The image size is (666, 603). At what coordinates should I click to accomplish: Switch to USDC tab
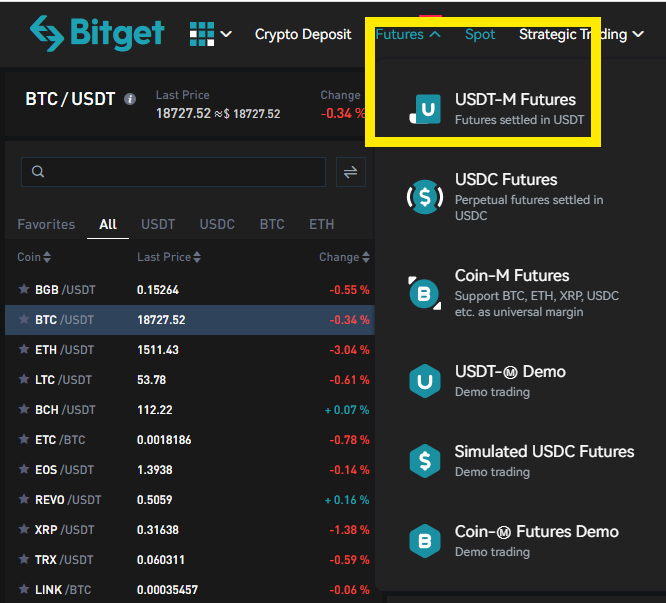click(217, 224)
